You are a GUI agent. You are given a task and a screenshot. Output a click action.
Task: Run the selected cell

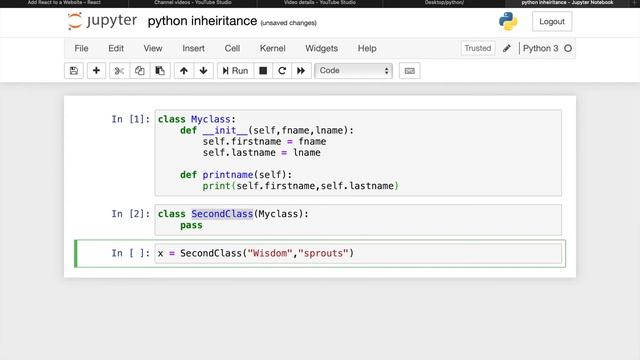[x=235, y=71]
